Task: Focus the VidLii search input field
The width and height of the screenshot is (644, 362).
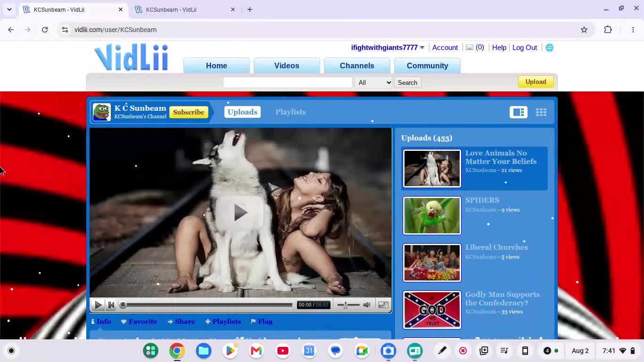Action: (x=288, y=82)
